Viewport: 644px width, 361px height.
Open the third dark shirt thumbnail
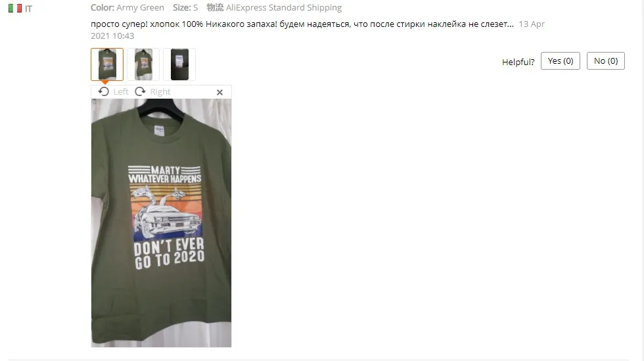[x=179, y=64]
